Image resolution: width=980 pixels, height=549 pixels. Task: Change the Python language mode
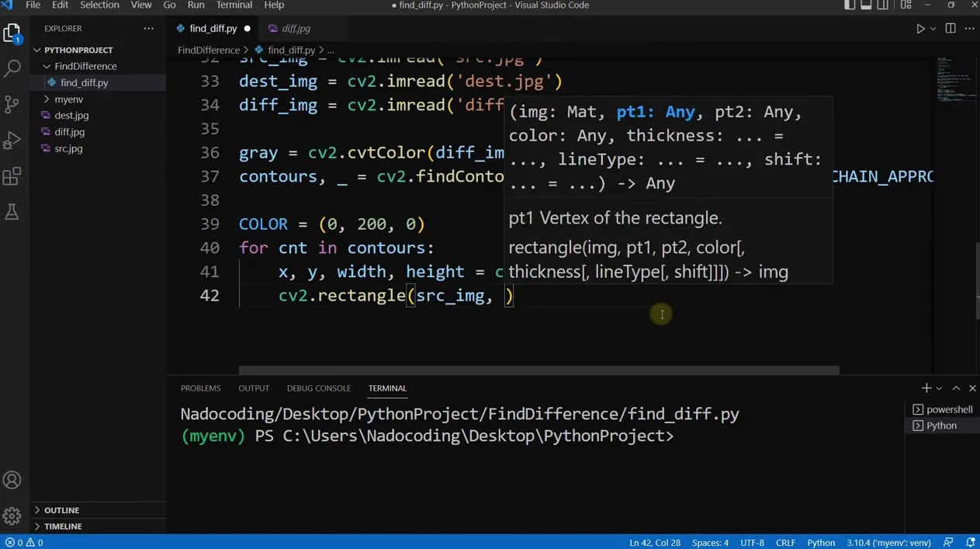tap(821, 543)
